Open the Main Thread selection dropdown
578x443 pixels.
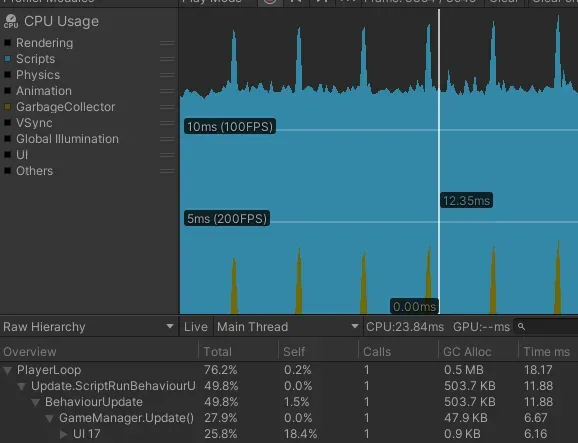(288, 327)
